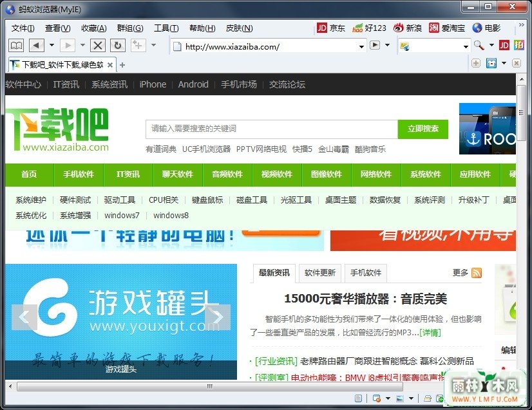Click the add tab icon at tab bar right
This screenshot has height=410, width=532.
[x=476, y=63]
